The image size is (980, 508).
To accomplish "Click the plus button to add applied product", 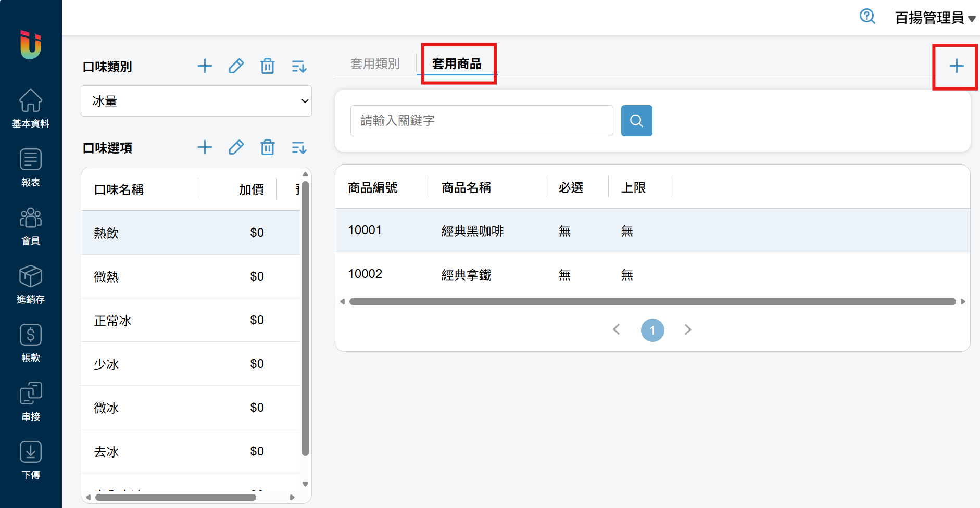I will tap(956, 66).
